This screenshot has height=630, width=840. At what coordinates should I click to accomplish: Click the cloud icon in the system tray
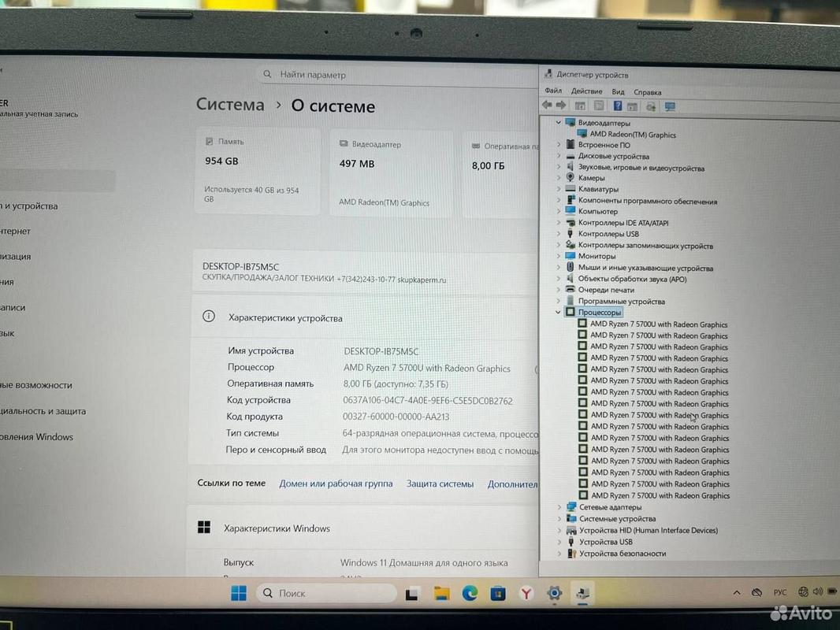756,592
